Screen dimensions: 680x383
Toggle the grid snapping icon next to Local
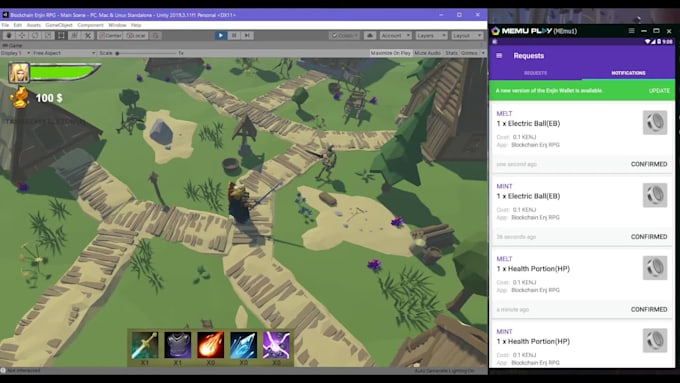[155, 36]
